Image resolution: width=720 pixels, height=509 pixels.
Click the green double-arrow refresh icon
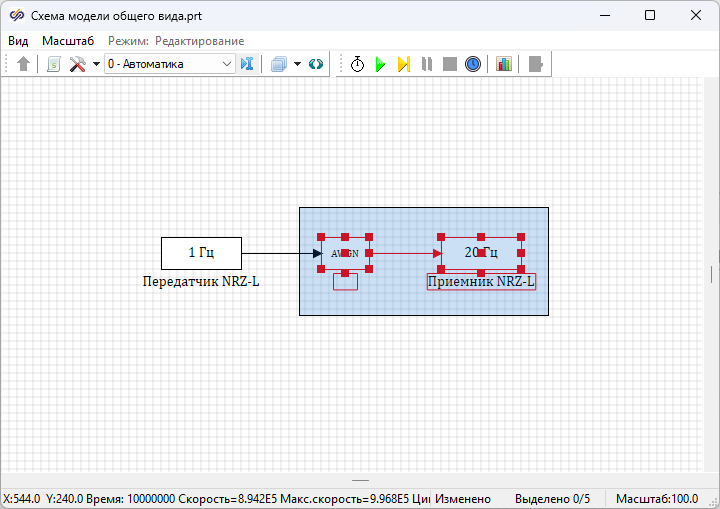[316, 64]
